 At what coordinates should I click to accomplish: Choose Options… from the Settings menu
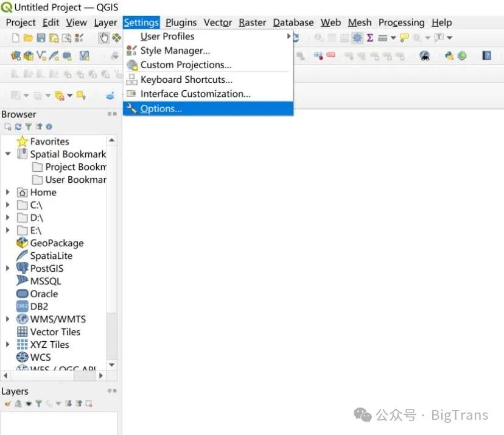[208, 108]
